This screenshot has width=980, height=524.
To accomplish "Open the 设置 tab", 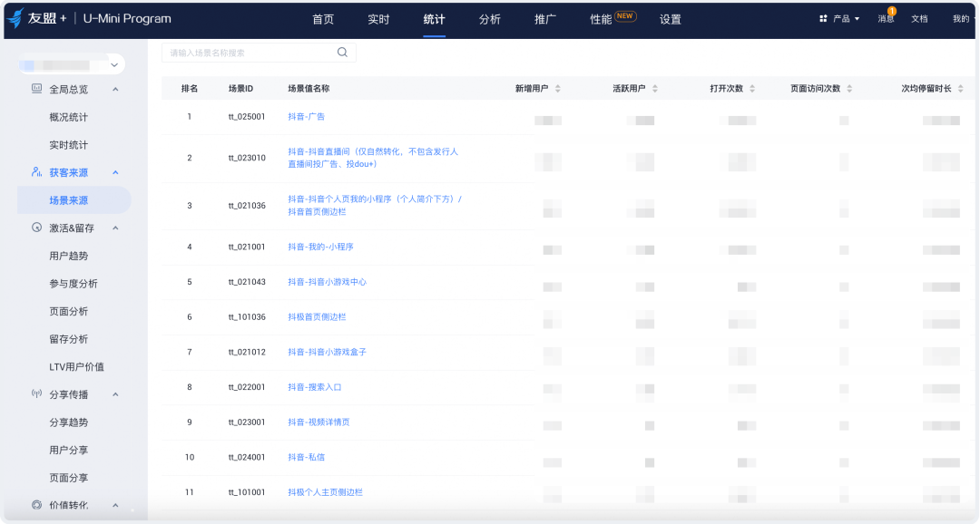I will [x=671, y=19].
